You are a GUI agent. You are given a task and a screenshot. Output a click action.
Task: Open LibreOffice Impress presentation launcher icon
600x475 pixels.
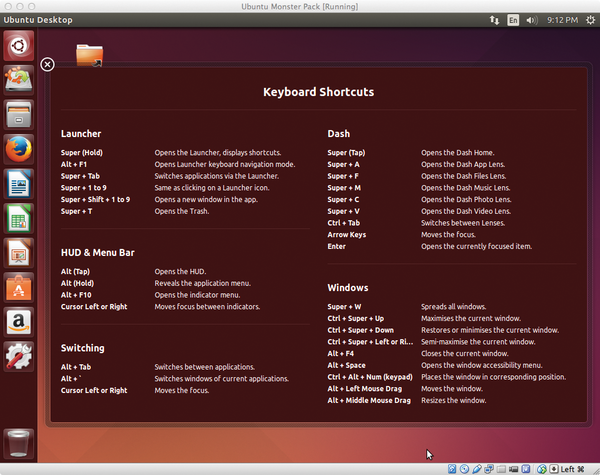18,253
